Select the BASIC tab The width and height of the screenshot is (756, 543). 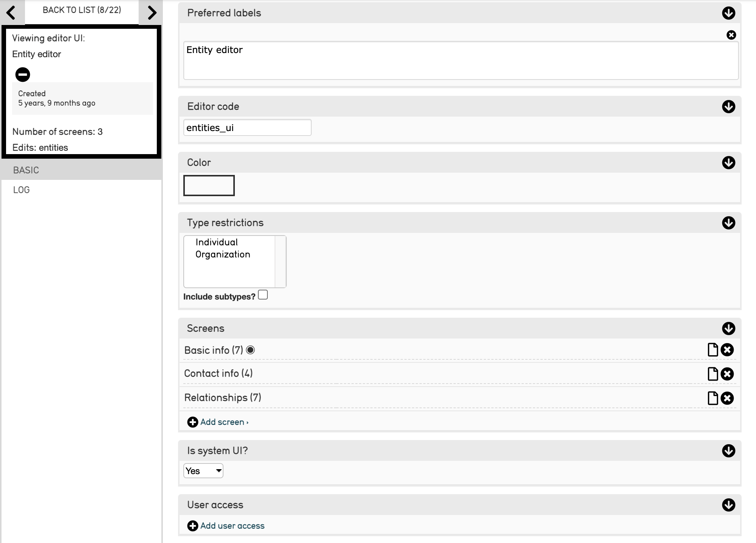pyautogui.click(x=26, y=170)
